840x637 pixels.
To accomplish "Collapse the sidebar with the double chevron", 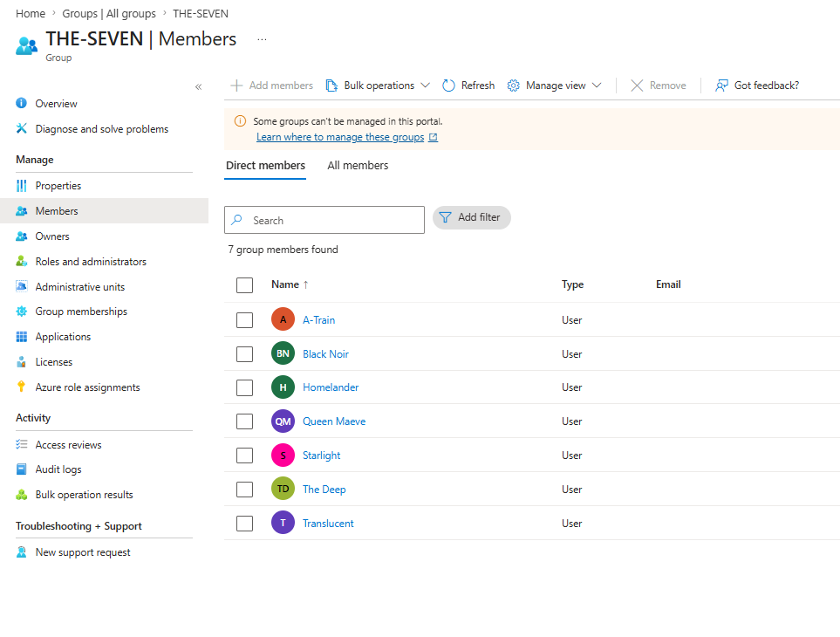I will (198, 86).
